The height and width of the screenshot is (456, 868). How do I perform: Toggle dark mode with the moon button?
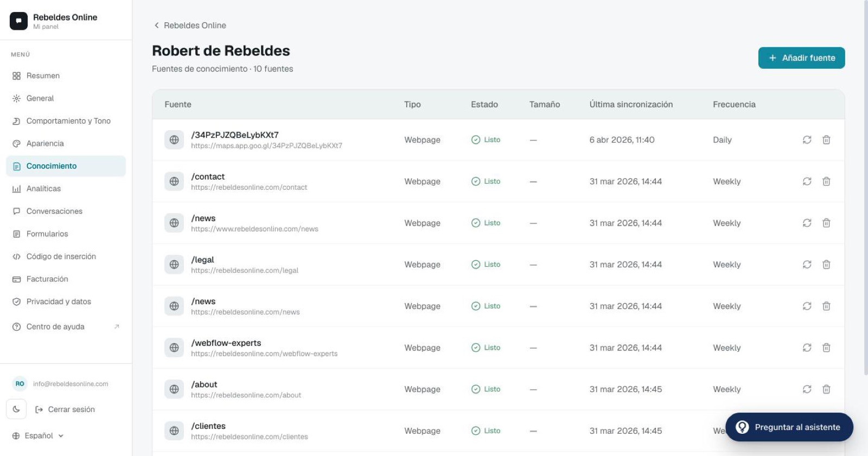(16, 409)
